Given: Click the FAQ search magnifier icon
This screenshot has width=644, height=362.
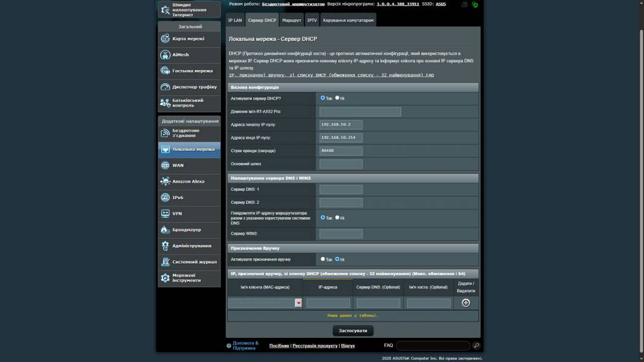Looking at the screenshot, I should (476, 346).
